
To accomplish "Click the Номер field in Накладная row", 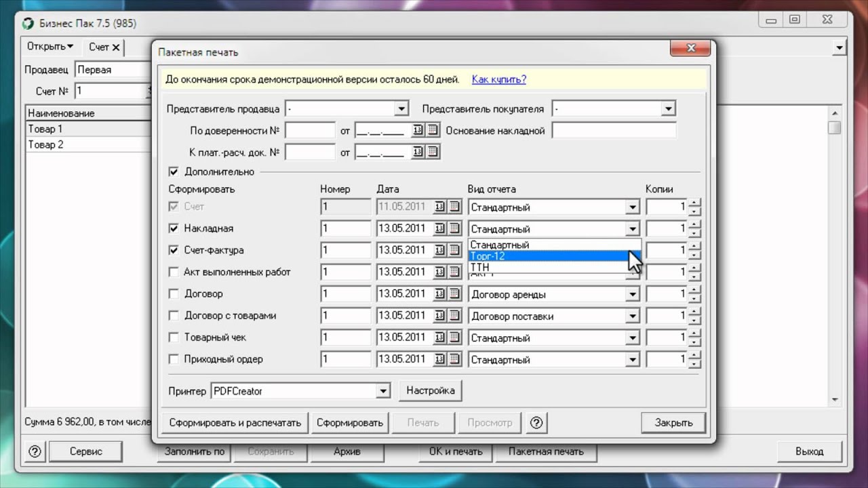I will [346, 228].
